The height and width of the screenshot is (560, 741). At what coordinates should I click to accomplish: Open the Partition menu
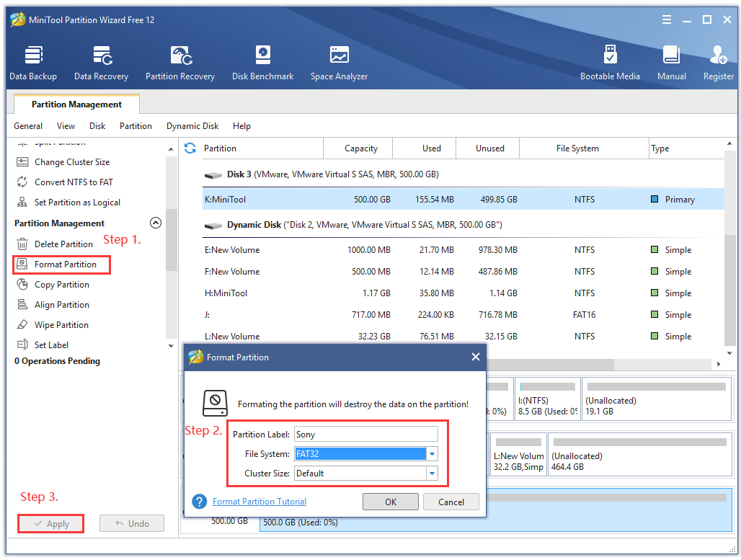(136, 126)
